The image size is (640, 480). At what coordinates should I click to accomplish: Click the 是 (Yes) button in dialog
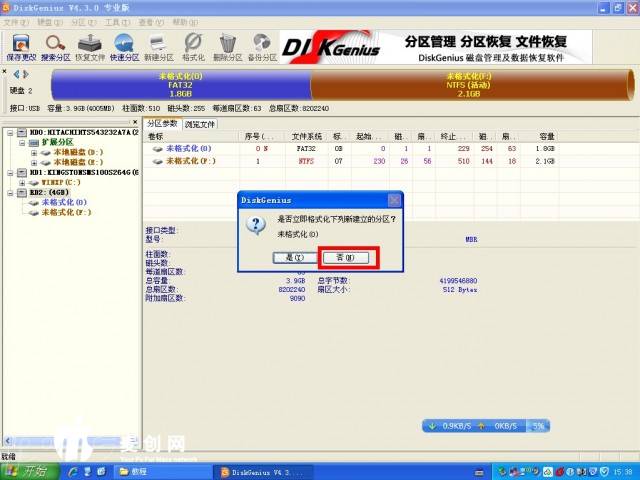(290, 257)
